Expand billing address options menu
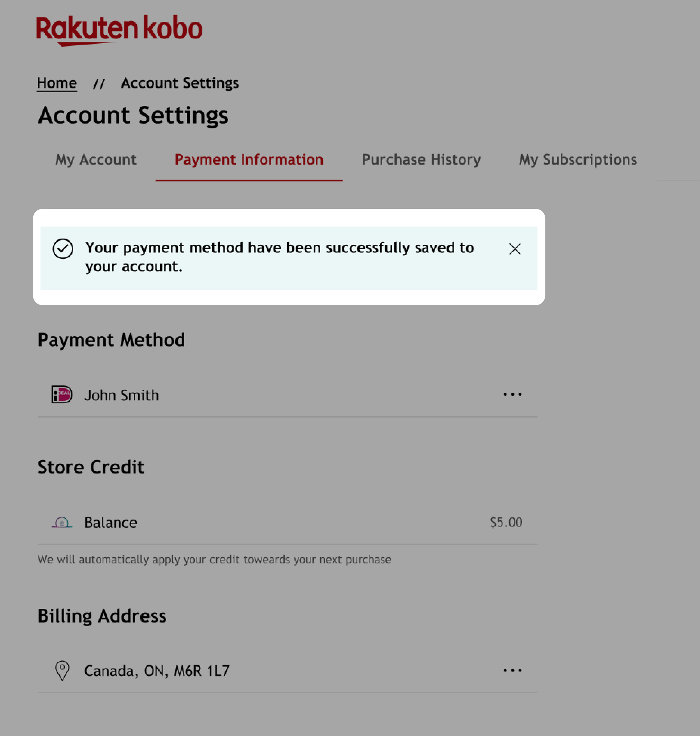This screenshot has width=700, height=736. 512,670
